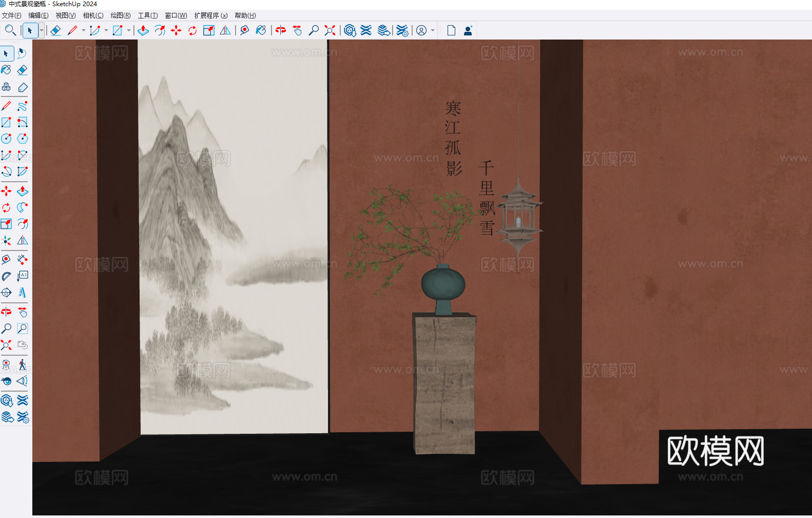
Task: Pick the Rectangle tool in top toolbar
Action: point(118,30)
